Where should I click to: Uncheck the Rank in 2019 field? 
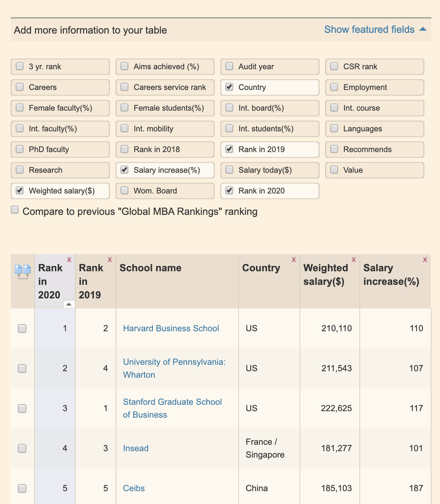230,149
